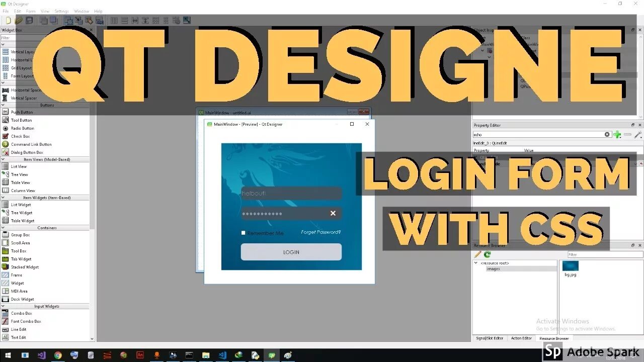The image size is (644, 362).
Task: Click the wrench configure icon in Property Editor
Action: (638, 135)
